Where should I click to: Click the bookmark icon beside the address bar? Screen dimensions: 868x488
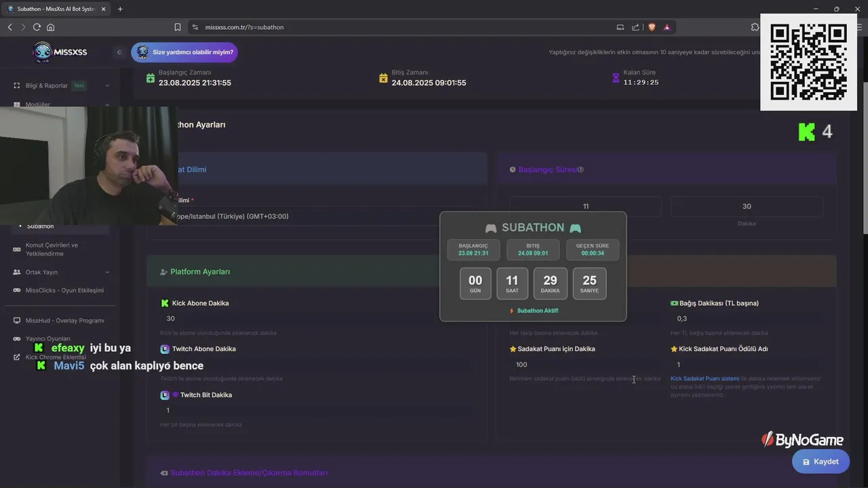[x=178, y=27]
